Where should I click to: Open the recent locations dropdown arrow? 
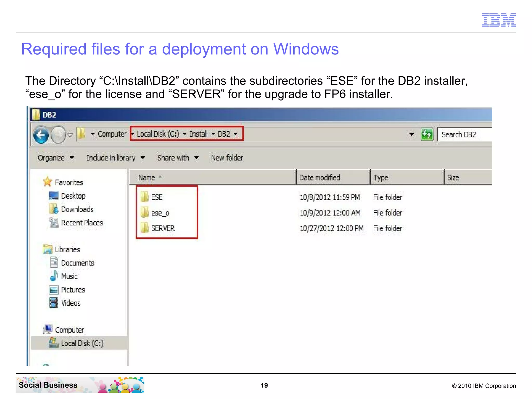click(70, 135)
